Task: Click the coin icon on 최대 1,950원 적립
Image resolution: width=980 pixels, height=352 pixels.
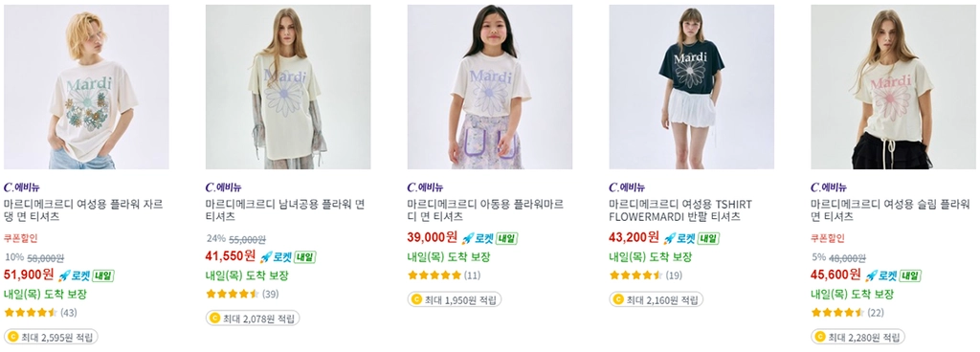Action: [x=417, y=299]
